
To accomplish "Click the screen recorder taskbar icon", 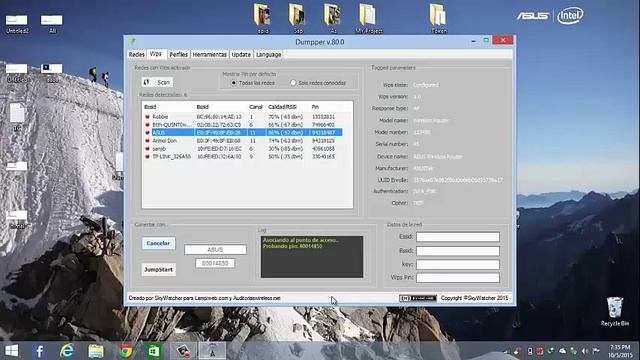I will pos(183,351).
